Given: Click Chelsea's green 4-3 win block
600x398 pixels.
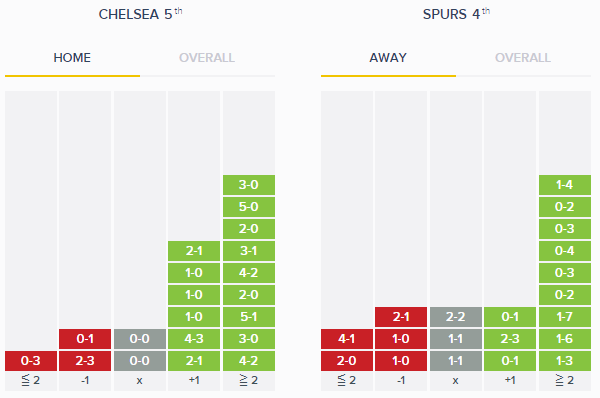Looking at the screenshot, I should (194, 339).
